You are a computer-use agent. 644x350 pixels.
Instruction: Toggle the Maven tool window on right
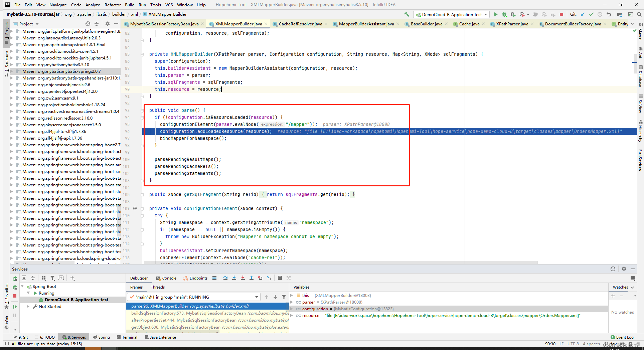pos(640,32)
